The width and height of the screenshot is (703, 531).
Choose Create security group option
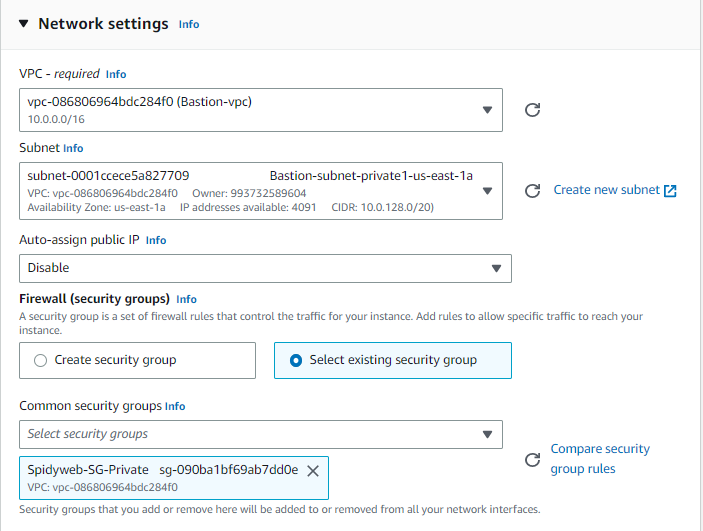[138, 361]
